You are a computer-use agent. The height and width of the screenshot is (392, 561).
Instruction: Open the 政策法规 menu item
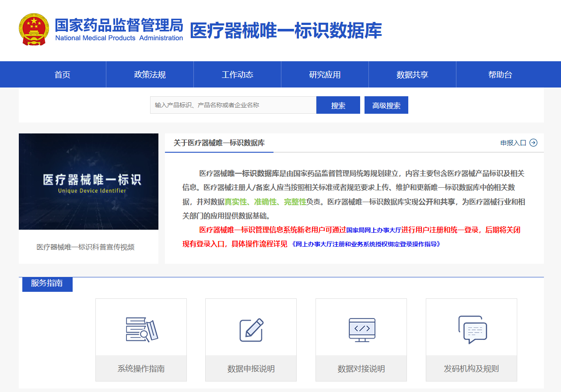tap(150, 74)
